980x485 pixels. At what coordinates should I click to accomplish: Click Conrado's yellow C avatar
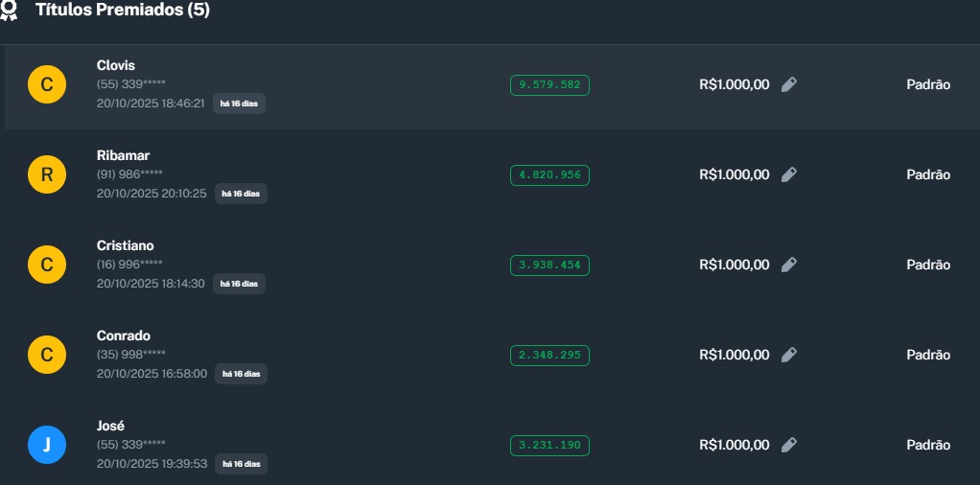tap(47, 356)
